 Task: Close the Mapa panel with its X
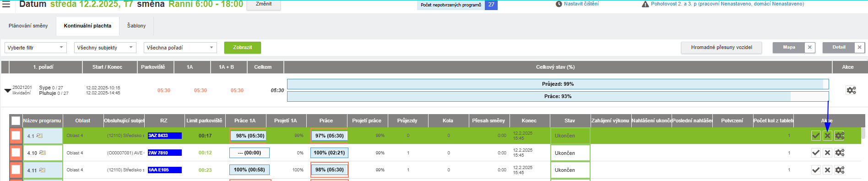pos(810,47)
